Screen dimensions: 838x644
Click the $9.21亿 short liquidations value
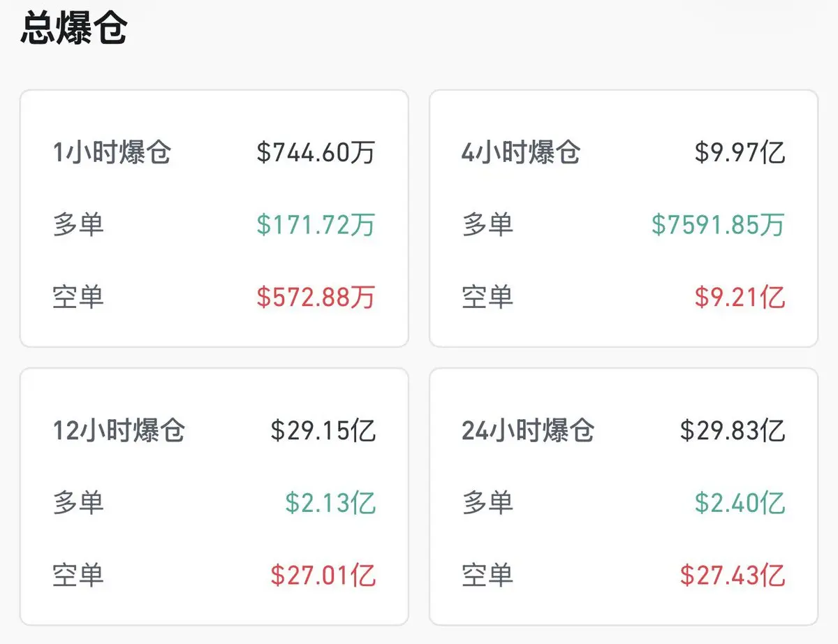click(740, 297)
